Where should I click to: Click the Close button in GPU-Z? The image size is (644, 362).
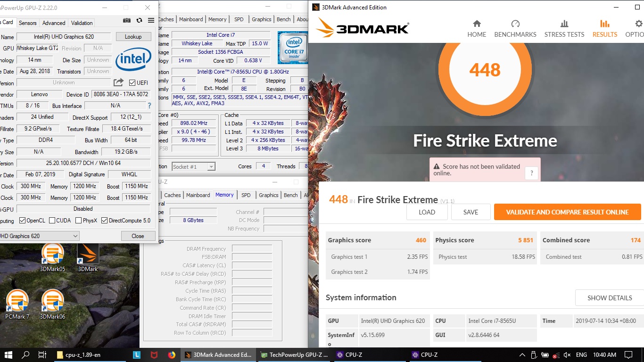(138, 236)
